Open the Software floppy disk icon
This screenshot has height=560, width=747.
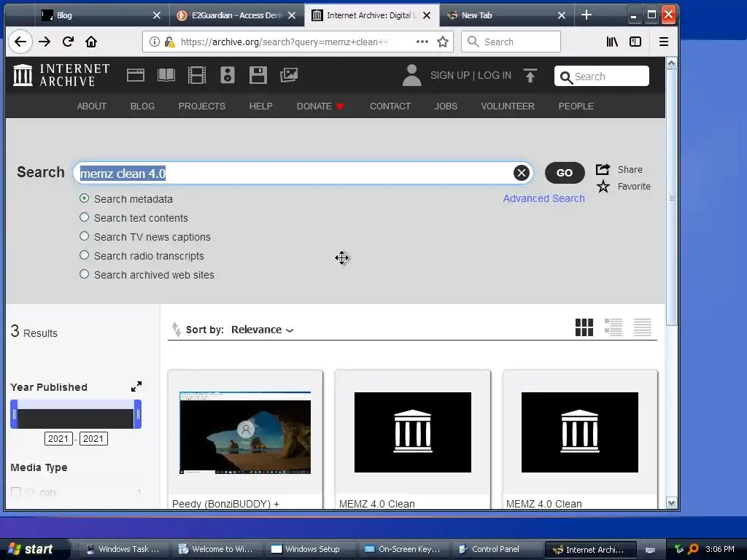pyautogui.click(x=258, y=75)
